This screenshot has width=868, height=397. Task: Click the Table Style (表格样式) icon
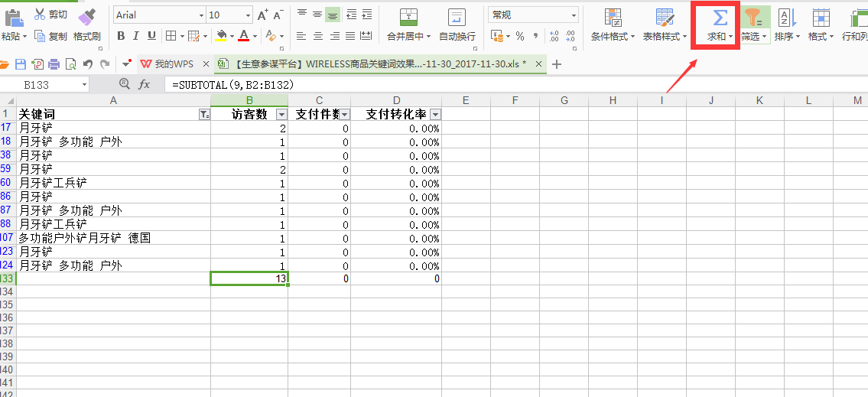pos(665,18)
